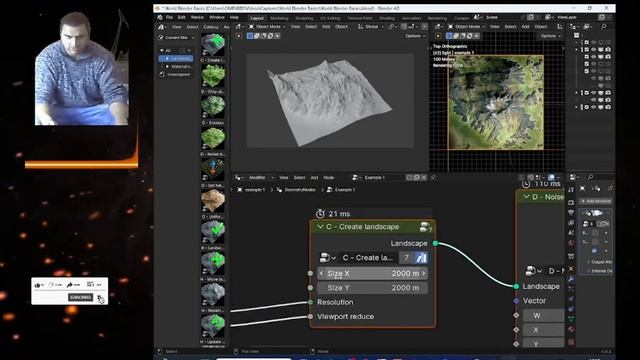
Task: Open the Render properties tab
Action: tap(571, 203)
